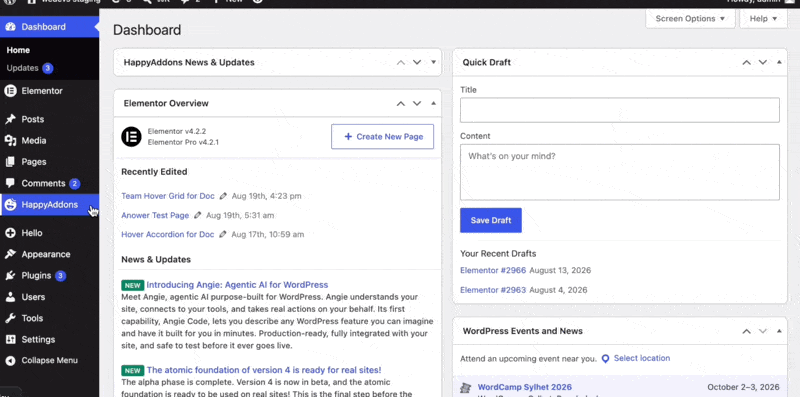
Task: Click the Select location link
Action: click(642, 358)
